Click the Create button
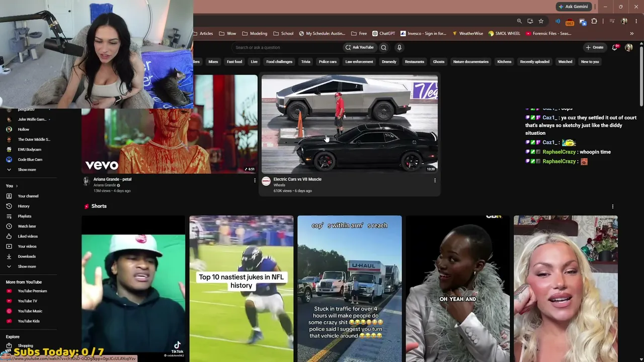 point(595,47)
